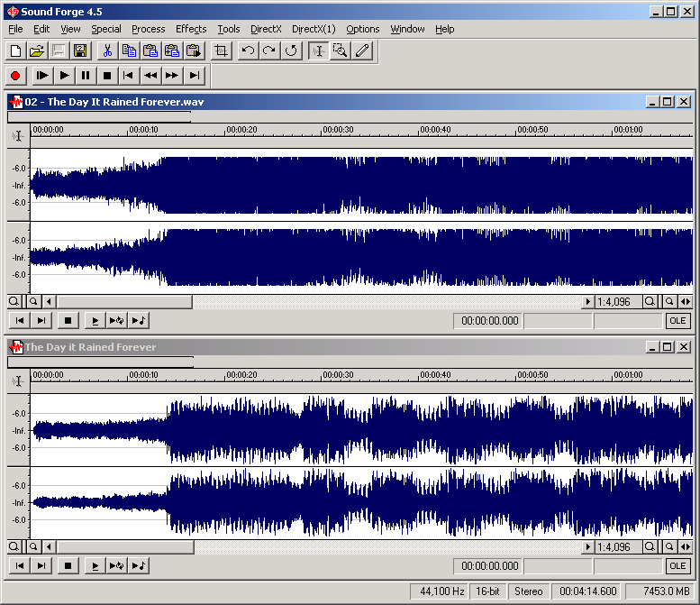This screenshot has width=700, height=605.
Task: Open the Effects menu
Action: point(191,29)
